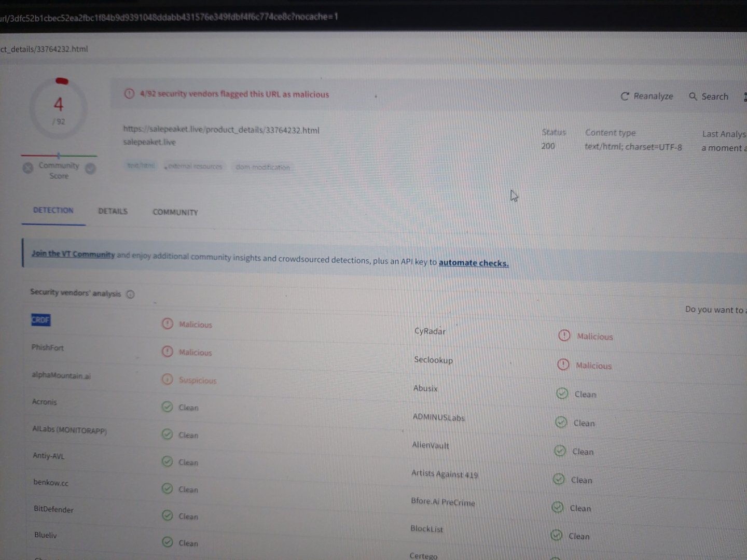Upvote using the Community Score check icon
This screenshot has height=560, width=747.
[90, 169]
